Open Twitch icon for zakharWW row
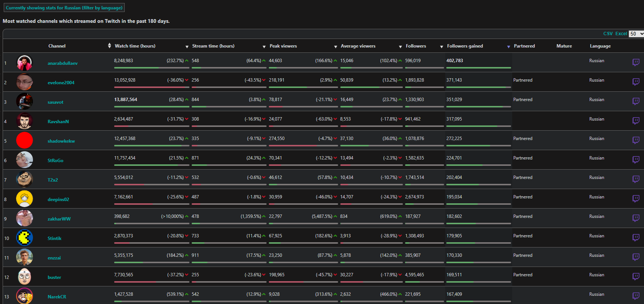This screenshot has width=644, height=304. pyautogui.click(x=636, y=218)
